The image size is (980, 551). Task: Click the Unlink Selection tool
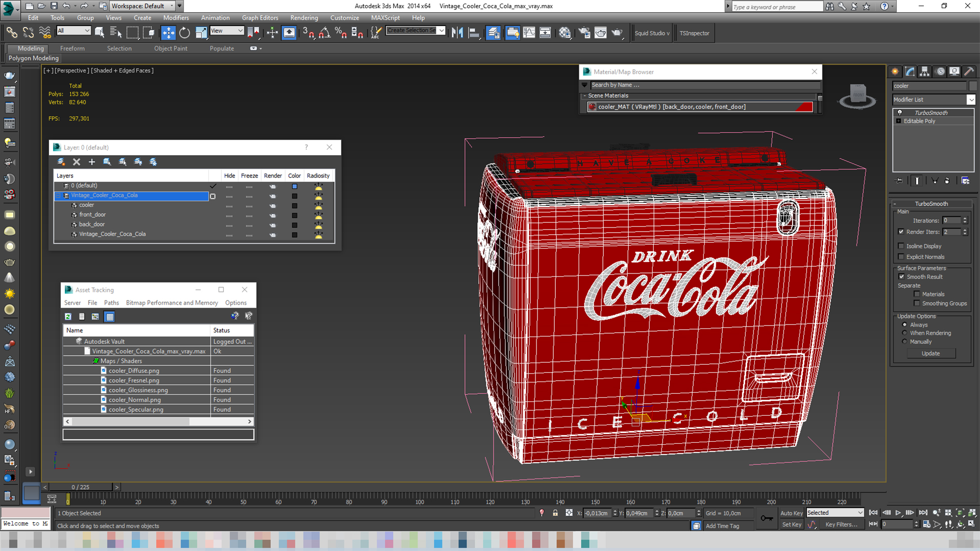coord(28,33)
